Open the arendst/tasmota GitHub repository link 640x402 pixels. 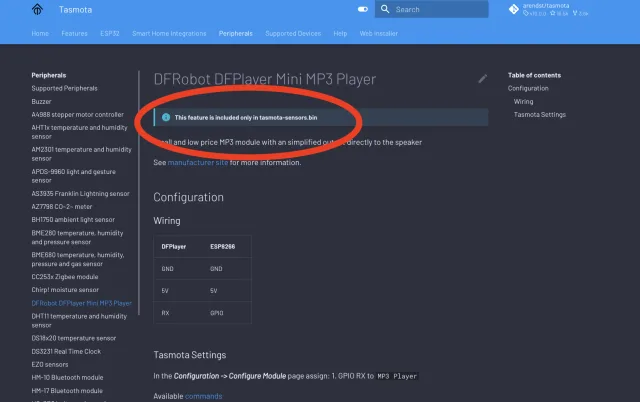coord(548,9)
